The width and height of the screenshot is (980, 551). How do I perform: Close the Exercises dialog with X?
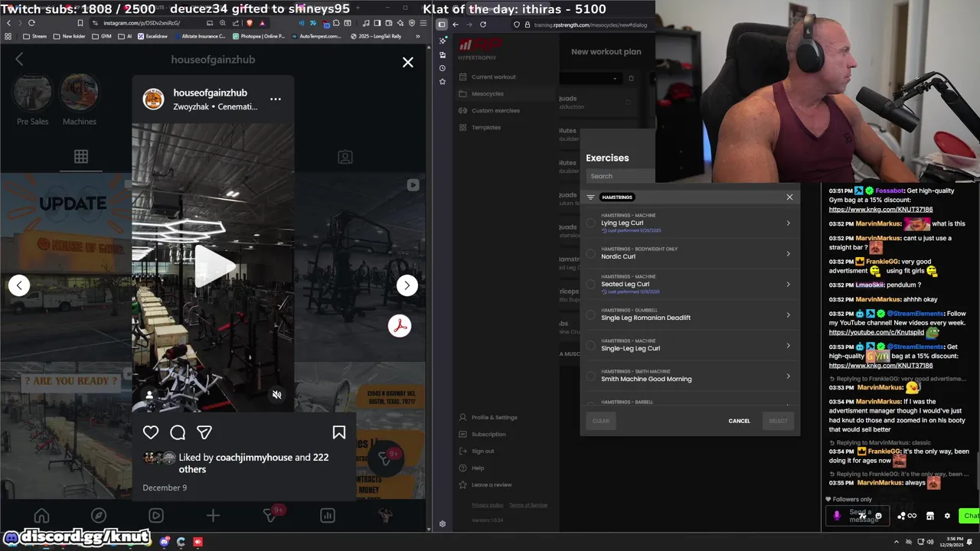coord(789,197)
